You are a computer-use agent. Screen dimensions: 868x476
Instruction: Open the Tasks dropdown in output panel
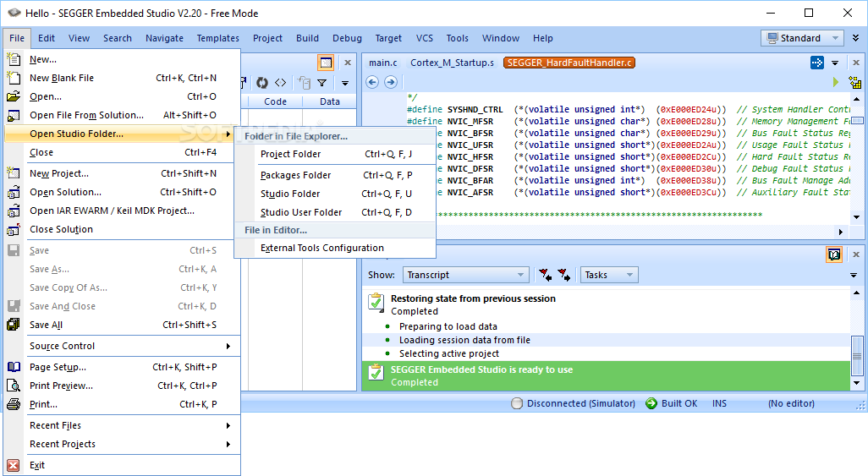coord(609,275)
